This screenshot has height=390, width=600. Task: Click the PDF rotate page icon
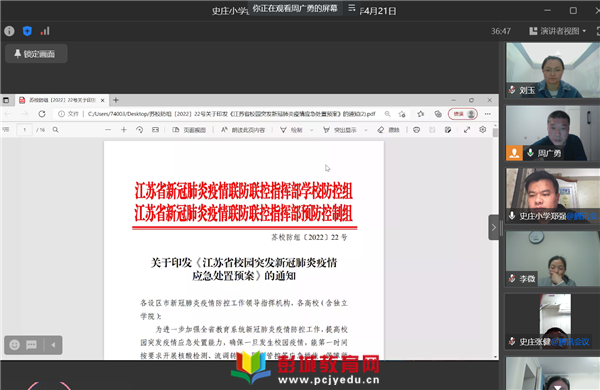(139, 130)
